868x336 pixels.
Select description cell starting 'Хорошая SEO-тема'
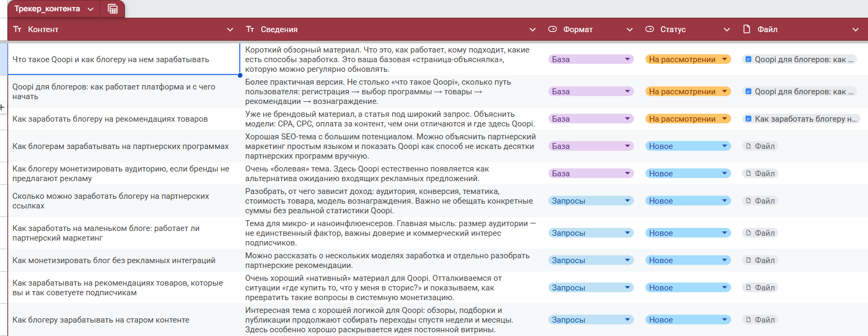[x=392, y=146]
